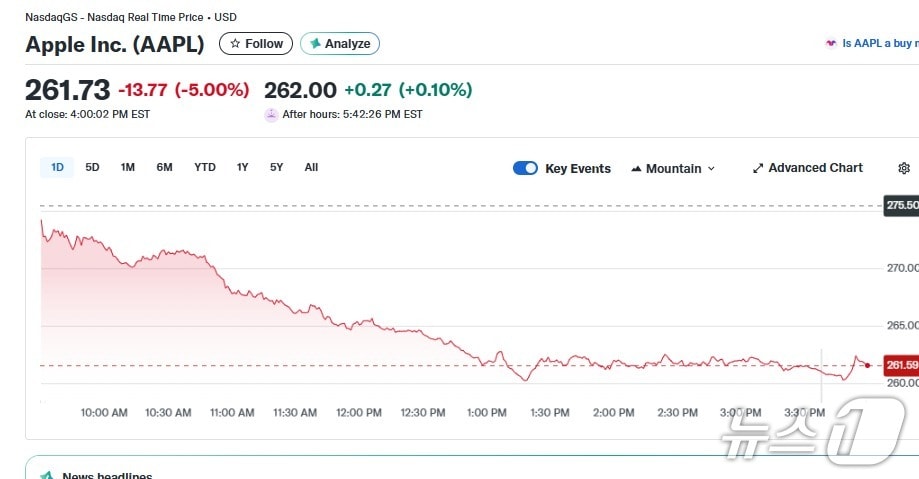Click the sparkle icon in Analyze button
This screenshot has height=479, width=919.
[x=315, y=44]
